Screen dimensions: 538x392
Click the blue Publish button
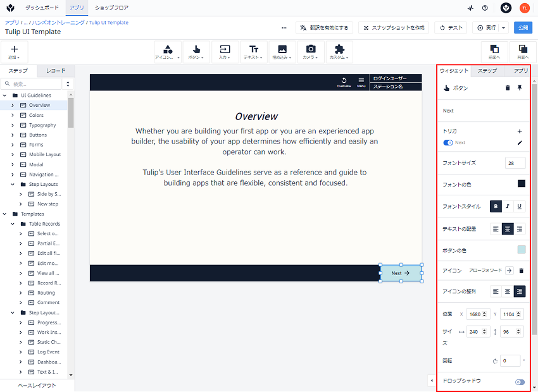pos(523,28)
